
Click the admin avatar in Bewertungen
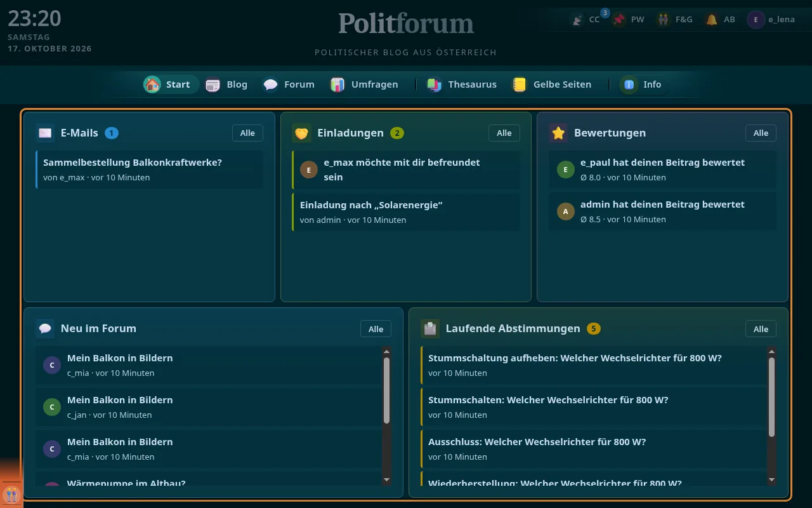point(566,211)
